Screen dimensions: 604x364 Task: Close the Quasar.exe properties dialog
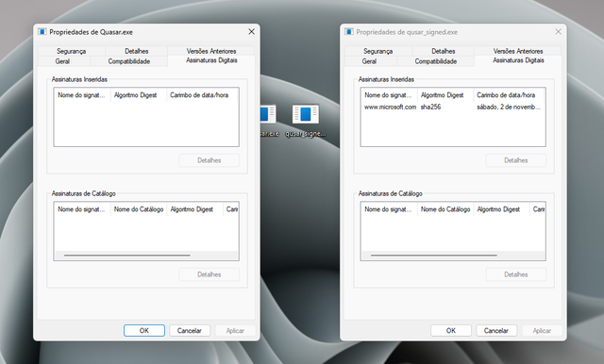[252, 31]
